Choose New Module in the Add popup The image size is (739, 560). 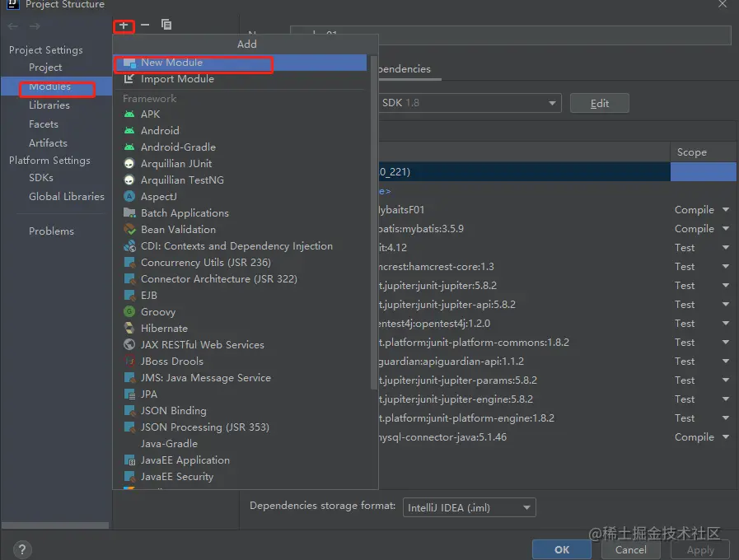pyautogui.click(x=241, y=63)
